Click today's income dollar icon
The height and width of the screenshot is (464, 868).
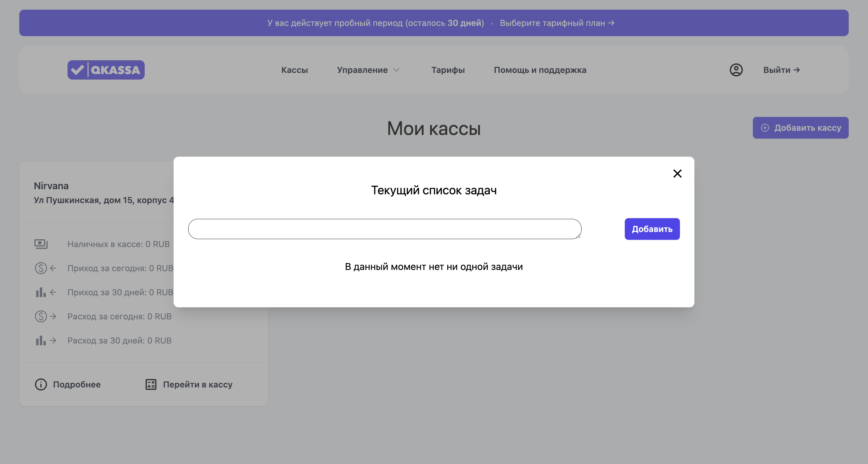pos(41,268)
